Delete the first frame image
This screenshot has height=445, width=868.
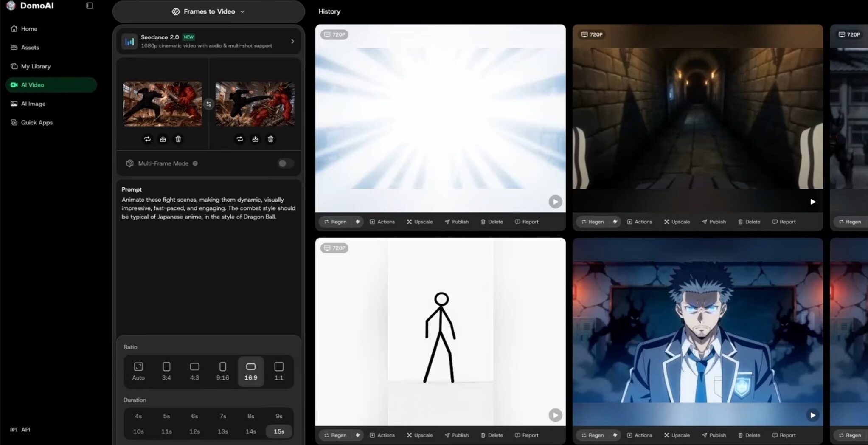178,139
